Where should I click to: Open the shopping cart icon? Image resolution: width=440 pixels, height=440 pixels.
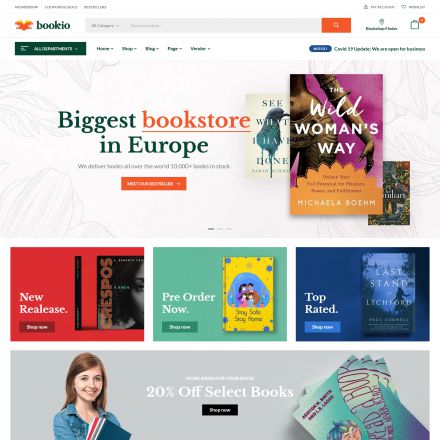(x=415, y=24)
